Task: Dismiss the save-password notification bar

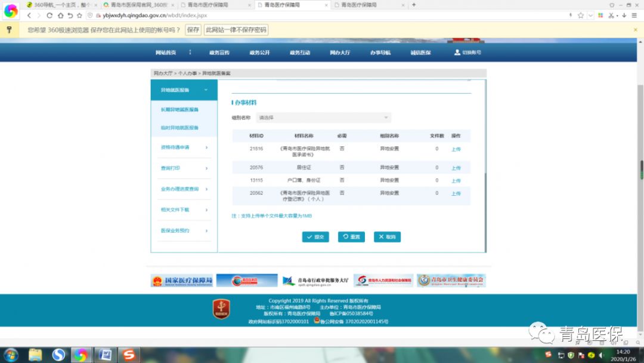Action: 635,29
